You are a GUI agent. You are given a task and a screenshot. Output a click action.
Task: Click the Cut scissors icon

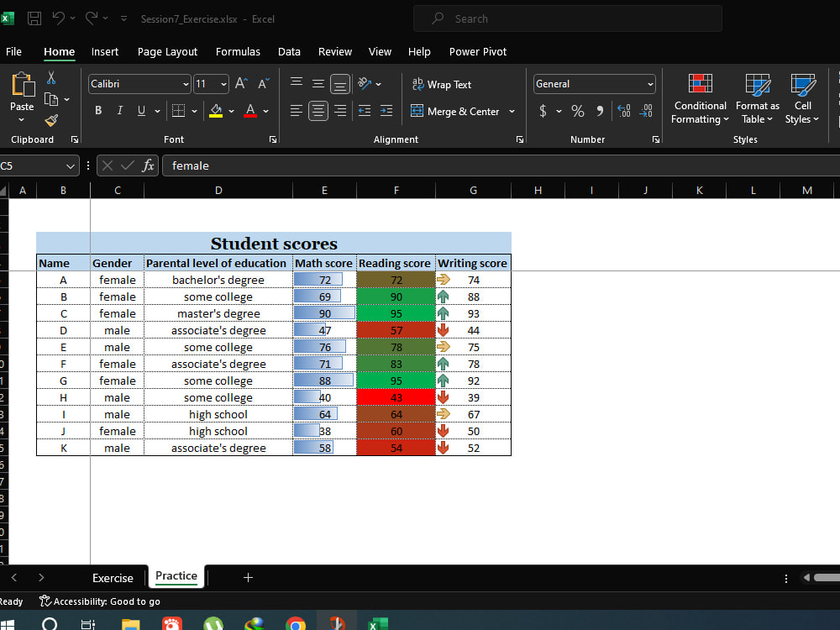point(51,78)
